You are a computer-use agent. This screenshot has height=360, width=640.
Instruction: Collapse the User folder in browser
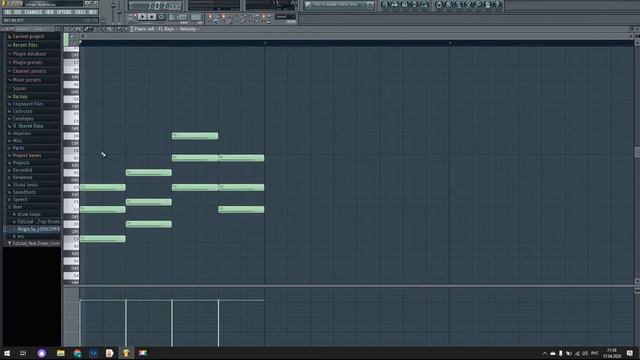click(x=17, y=207)
